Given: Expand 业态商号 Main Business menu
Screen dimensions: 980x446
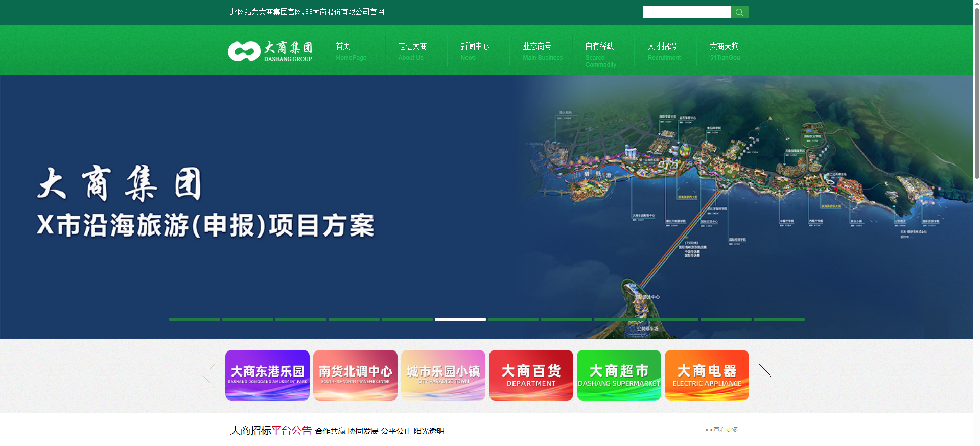Looking at the screenshot, I should coord(542,51).
